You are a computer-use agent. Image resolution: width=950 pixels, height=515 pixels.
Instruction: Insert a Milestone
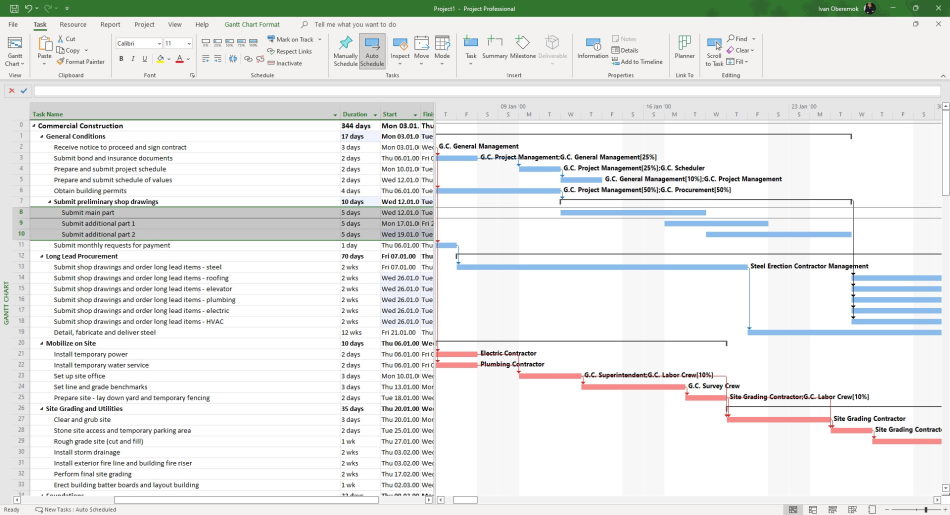(x=522, y=48)
